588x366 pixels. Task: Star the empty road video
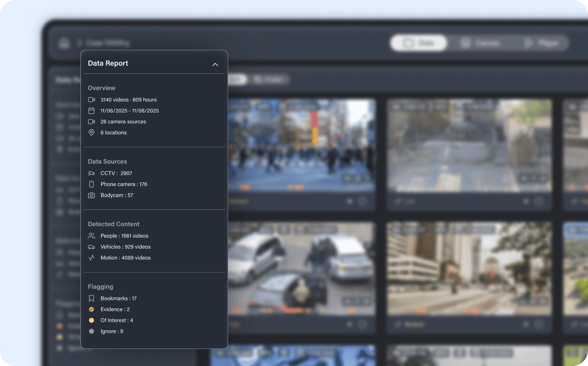click(x=526, y=202)
